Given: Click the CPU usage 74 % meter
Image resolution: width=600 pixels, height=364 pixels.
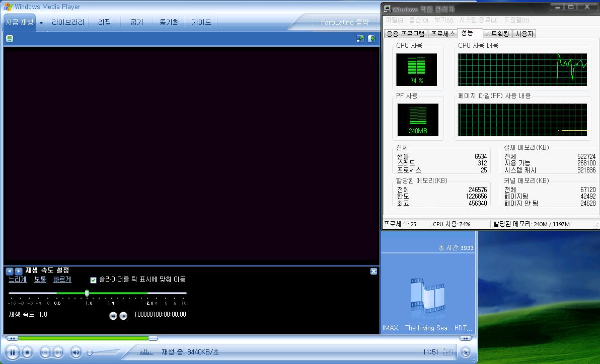Looking at the screenshot, I should pyautogui.click(x=416, y=69).
